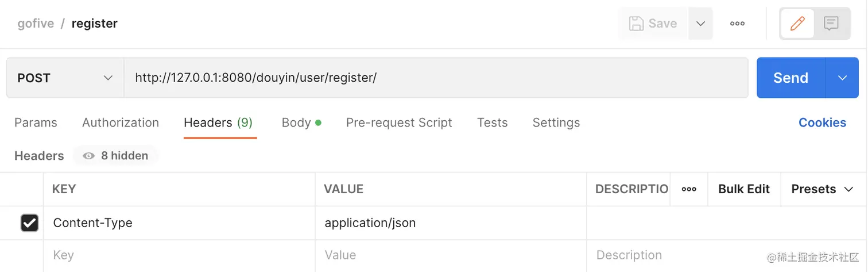Expand the Send button dropdown arrow
The image size is (868, 272).
tap(842, 78)
